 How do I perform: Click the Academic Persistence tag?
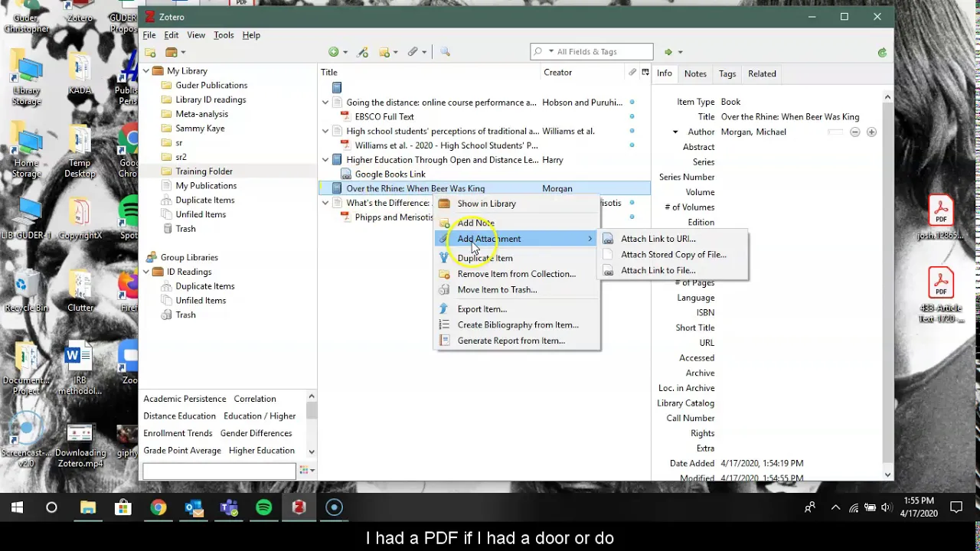pos(185,399)
